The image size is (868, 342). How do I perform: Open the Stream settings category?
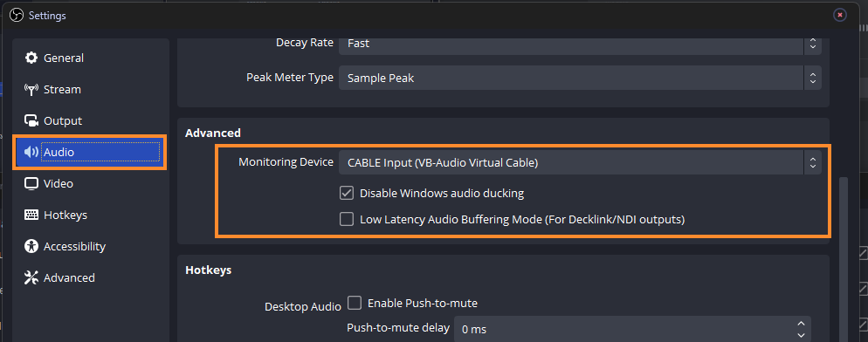point(91,89)
